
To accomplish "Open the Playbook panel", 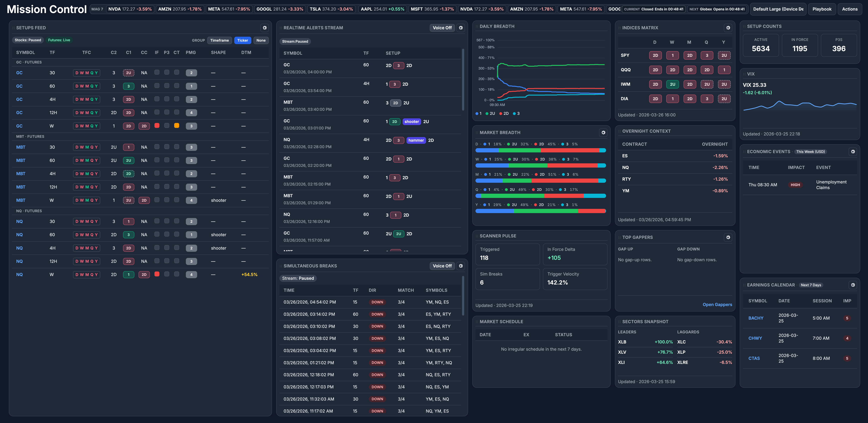I will (x=822, y=9).
